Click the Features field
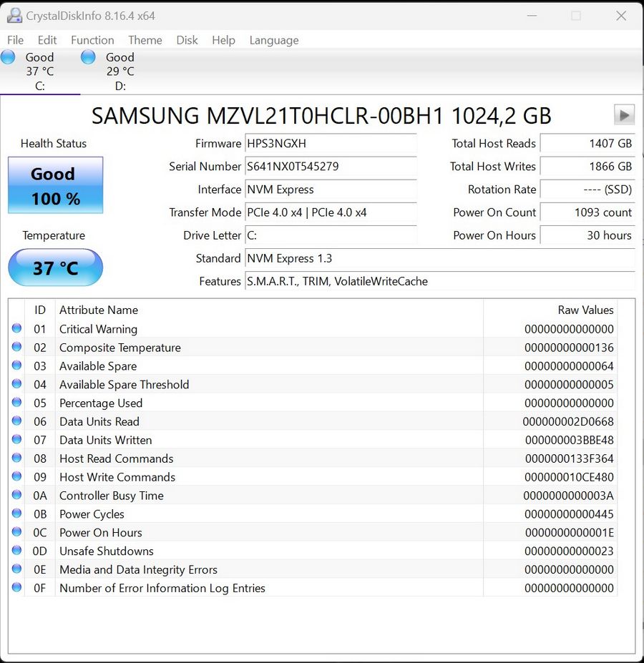The width and height of the screenshot is (644, 663). 440,281
